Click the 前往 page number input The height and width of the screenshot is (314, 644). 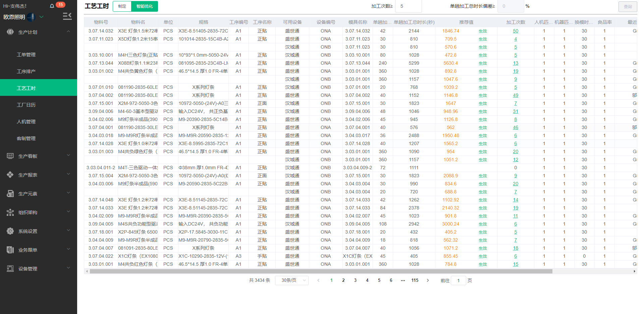pyautogui.click(x=459, y=280)
